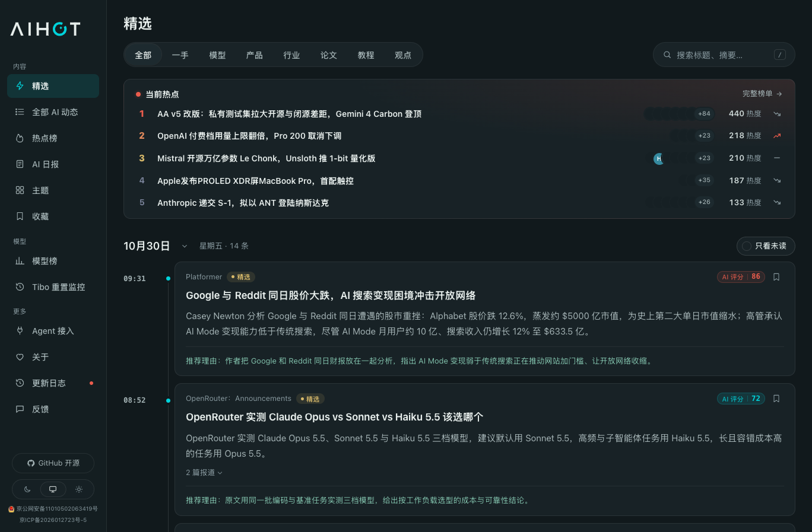Viewport: 812px width, 532px height.
Task: Open the AI 评分 86 badge
Action: [x=741, y=277]
